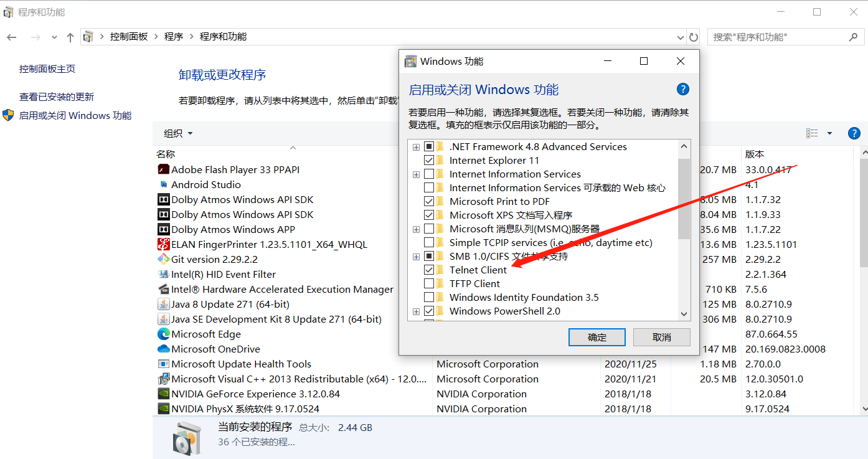Click the NVIDIA GeForce Experience icon
This screenshot has height=459, width=868.
163,394
